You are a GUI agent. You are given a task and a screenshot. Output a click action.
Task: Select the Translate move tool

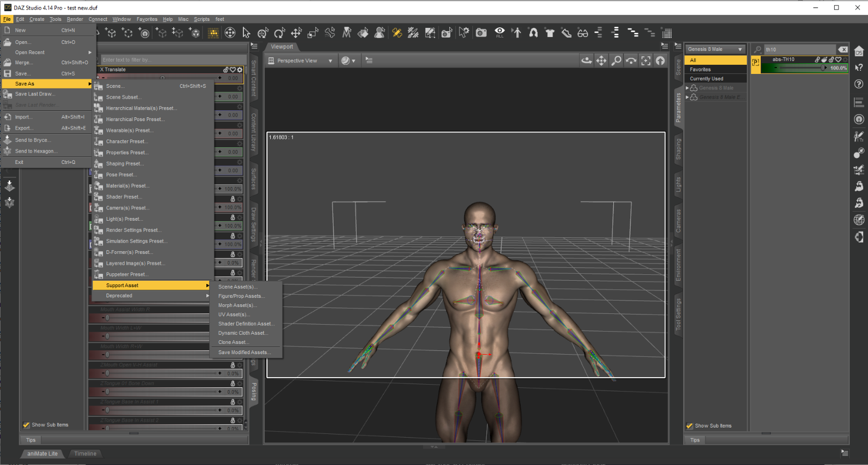click(296, 33)
